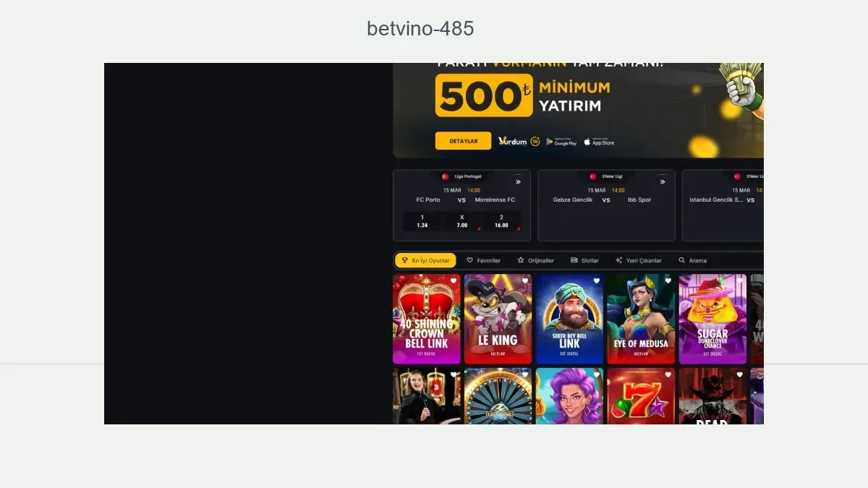Viewport: 868px width, 488px height.
Task: Open the Orijinaller tab with star icon
Action: 535,260
